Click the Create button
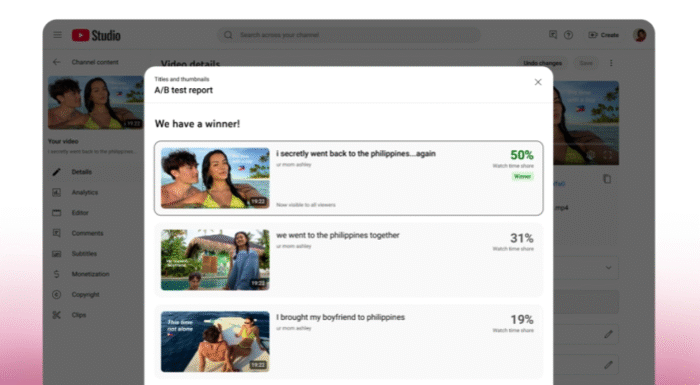The image size is (700, 385). point(604,35)
